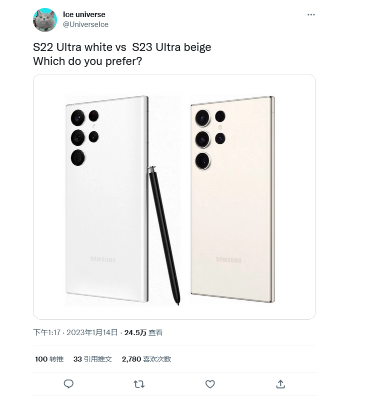Click the cat profile avatar
This screenshot has width=368, height=406.
(45, 20)
